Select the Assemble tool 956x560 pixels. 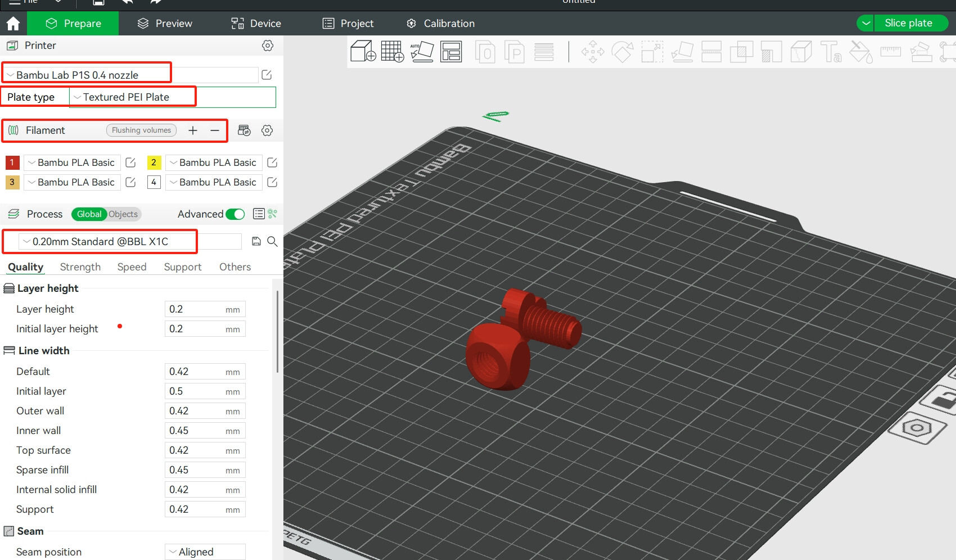pos(921,52)
